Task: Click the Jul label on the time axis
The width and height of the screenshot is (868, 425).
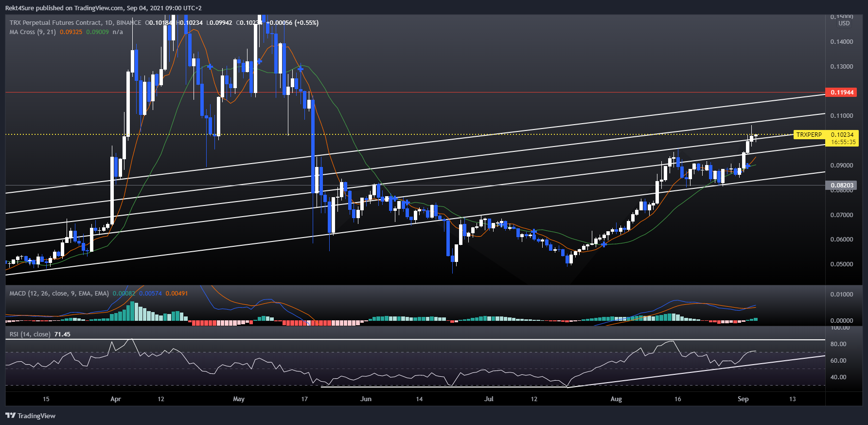Action: click(489, 399)
